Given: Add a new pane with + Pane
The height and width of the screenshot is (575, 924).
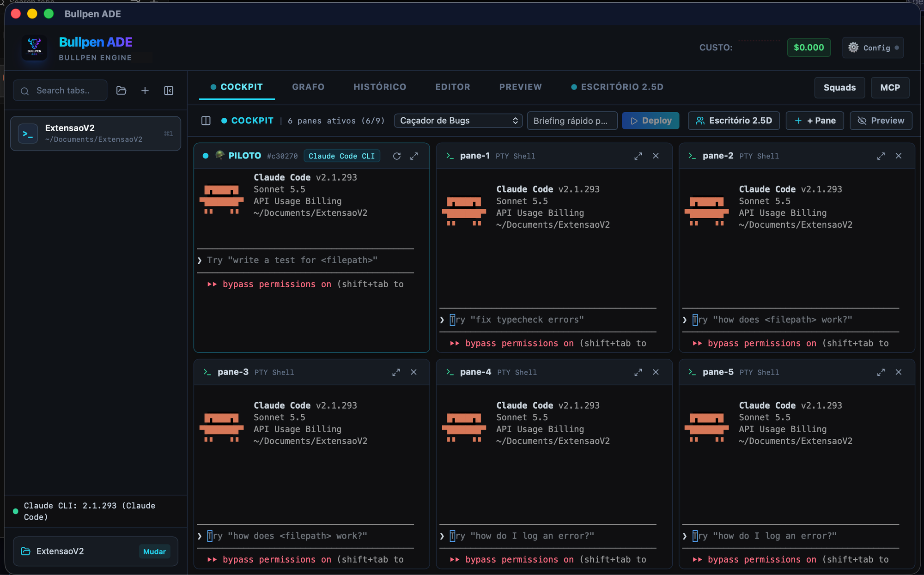Looking at the screenshot, I should coord(815,121).
